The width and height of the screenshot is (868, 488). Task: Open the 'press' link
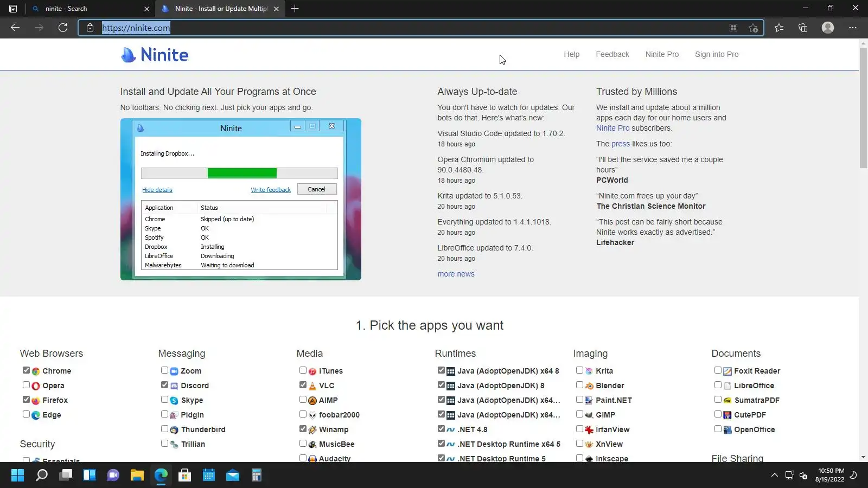621,144
